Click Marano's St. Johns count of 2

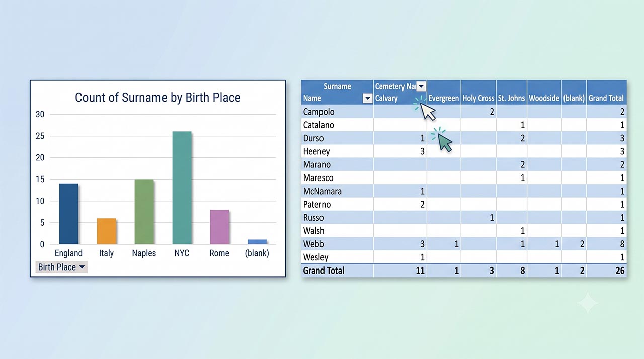(x=523, y=164)
